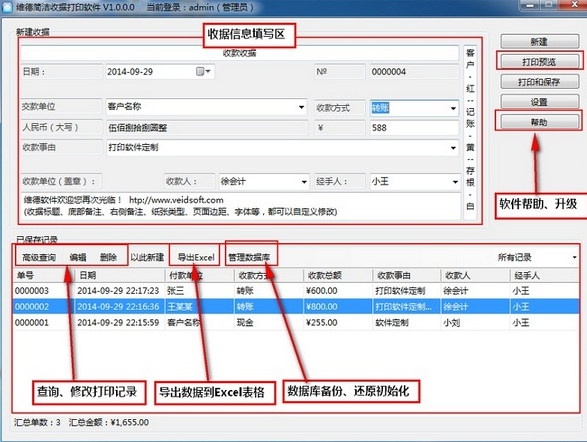Image resolution: width=587 pixels, height=442 pixels.
Task: Click the amount field containing 588
Action: coord(414,128)
